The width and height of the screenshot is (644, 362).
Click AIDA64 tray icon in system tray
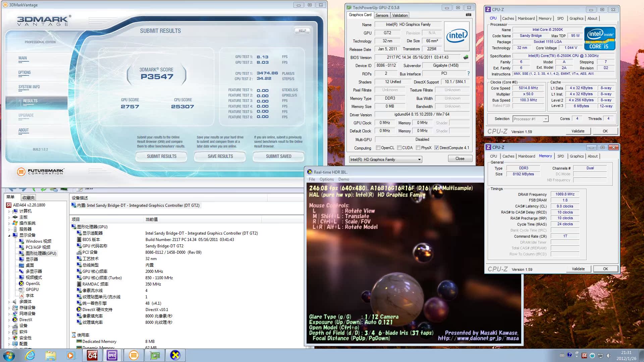pos(584,355)
